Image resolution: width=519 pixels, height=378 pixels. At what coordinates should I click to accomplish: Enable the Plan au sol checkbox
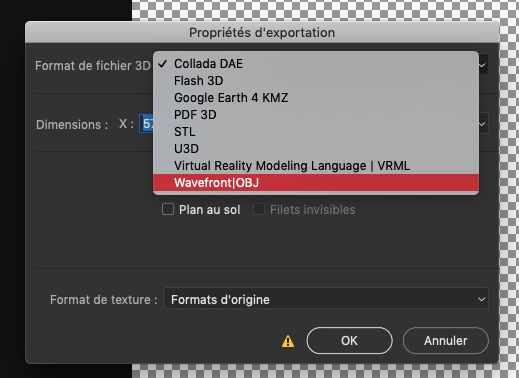(x=168, y=210)
